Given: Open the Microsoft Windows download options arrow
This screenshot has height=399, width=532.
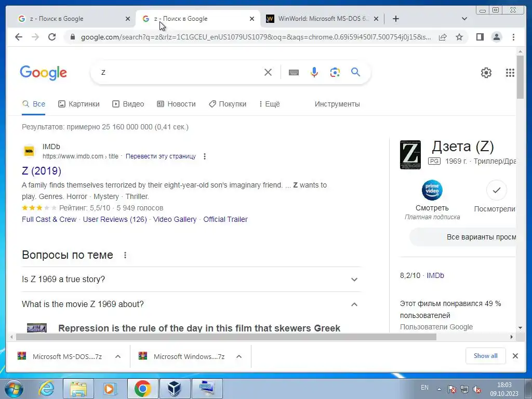Looking at the screenshot, I should [x=239, y=356].
